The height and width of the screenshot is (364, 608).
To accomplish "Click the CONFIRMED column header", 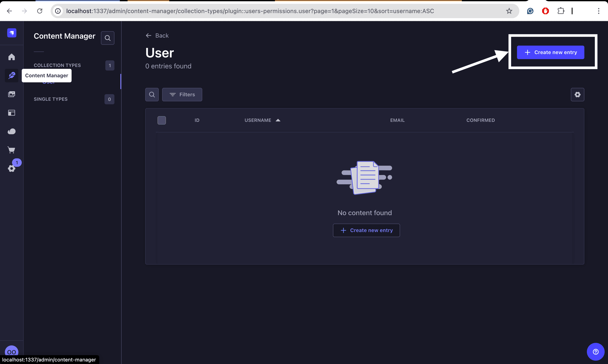I will 480,120.
